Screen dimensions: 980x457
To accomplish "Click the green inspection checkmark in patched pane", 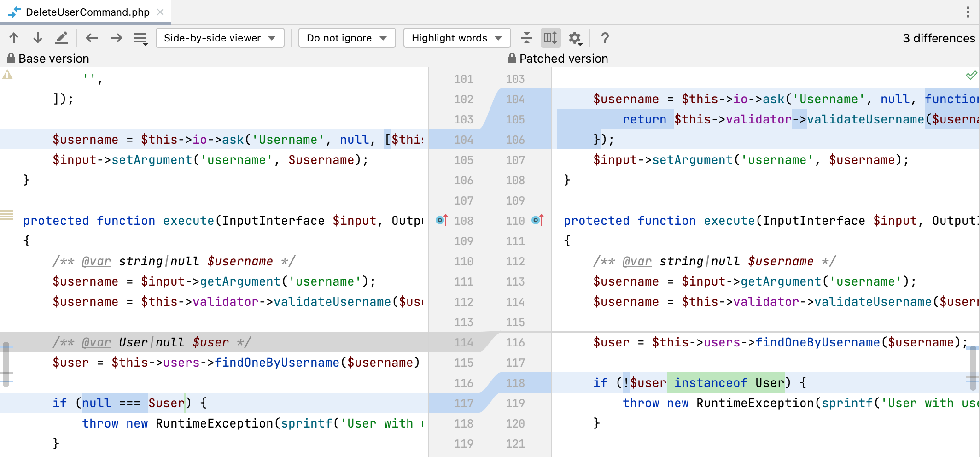I will [971, 75].
